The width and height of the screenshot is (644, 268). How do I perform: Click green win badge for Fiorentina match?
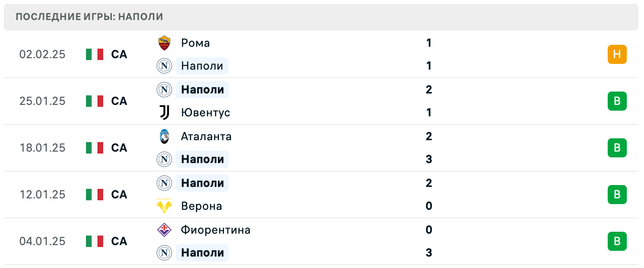(x=617, y=241)
